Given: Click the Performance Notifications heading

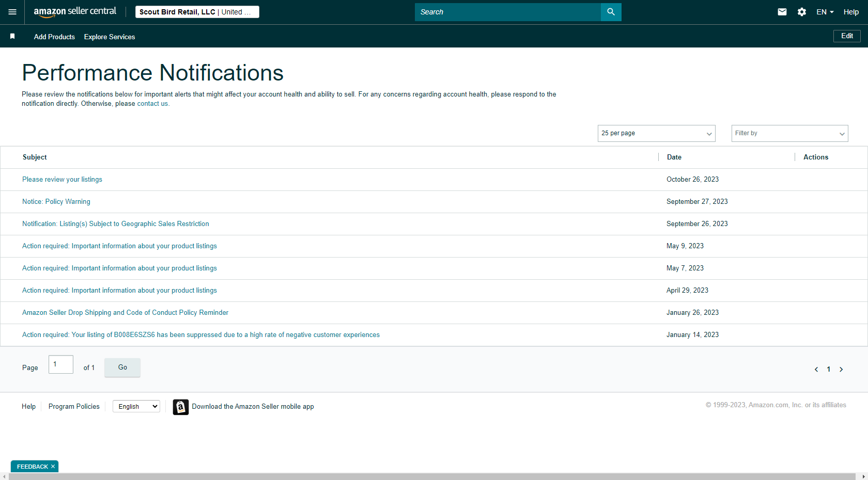Looking at the screenshot, I should point(153,73).
